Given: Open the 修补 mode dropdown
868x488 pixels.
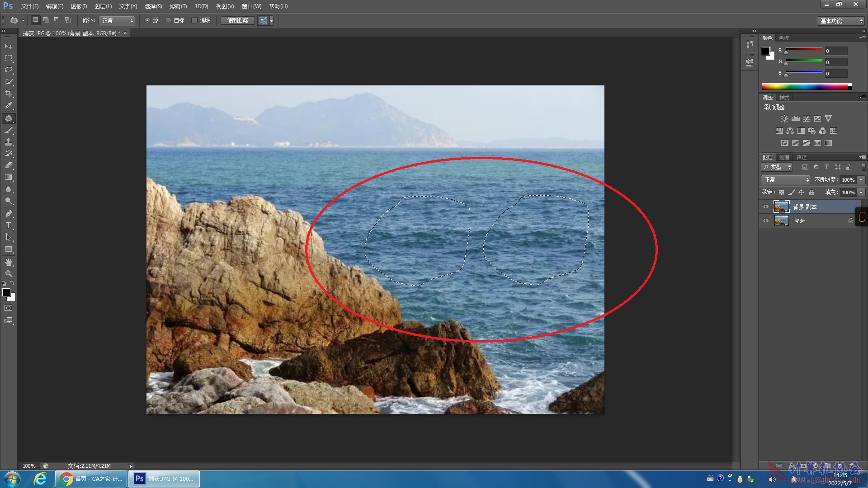Looking at the screenshot, I should 117,20.
